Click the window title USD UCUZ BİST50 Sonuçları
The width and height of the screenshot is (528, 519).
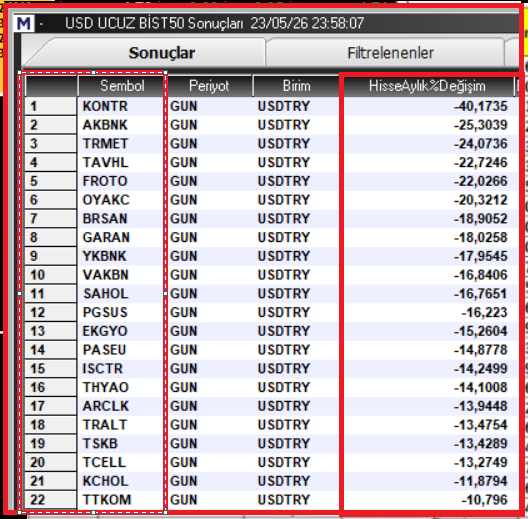[154, 23]
